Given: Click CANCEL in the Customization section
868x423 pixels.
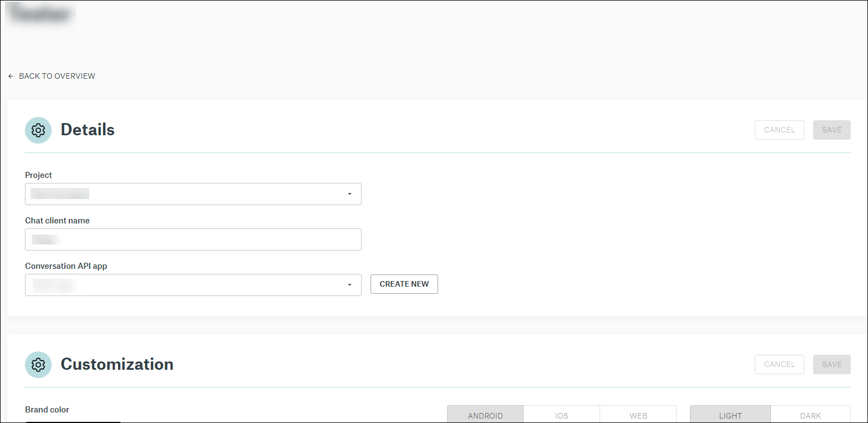Looking at the screenshot, I should coord(779,364).
